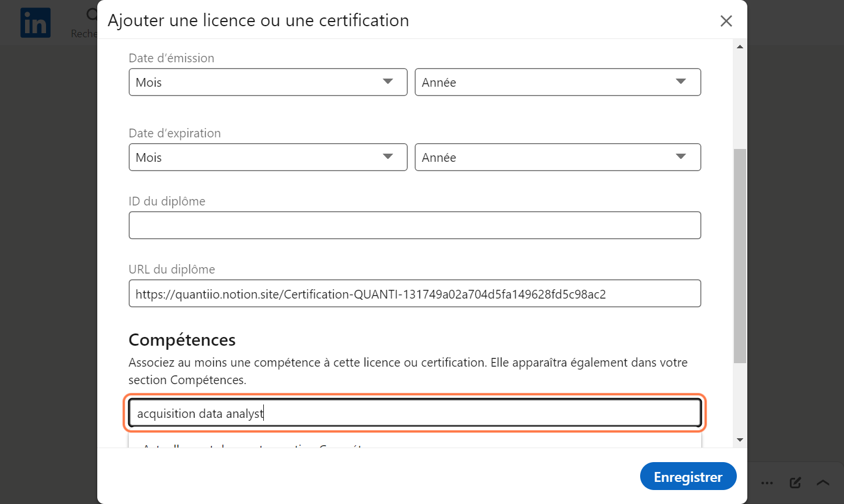Open the issue date Année dropdown

tap(557, 82)
